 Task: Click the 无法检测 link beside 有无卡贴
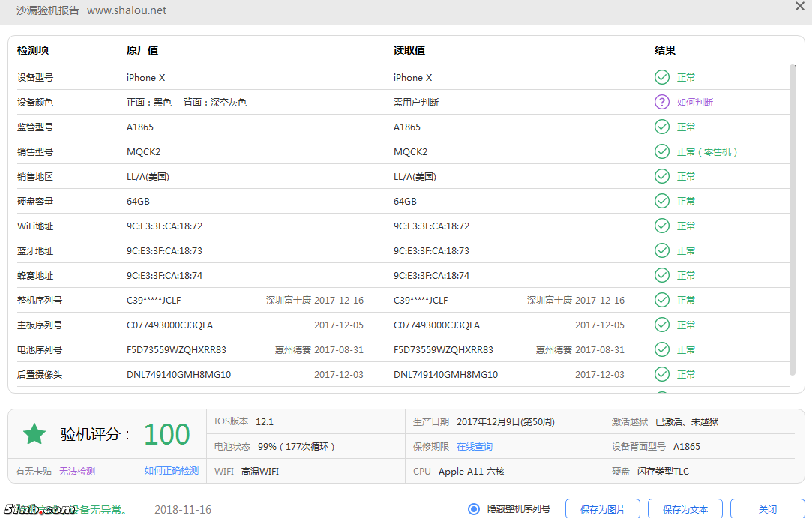tap(77, 471)
